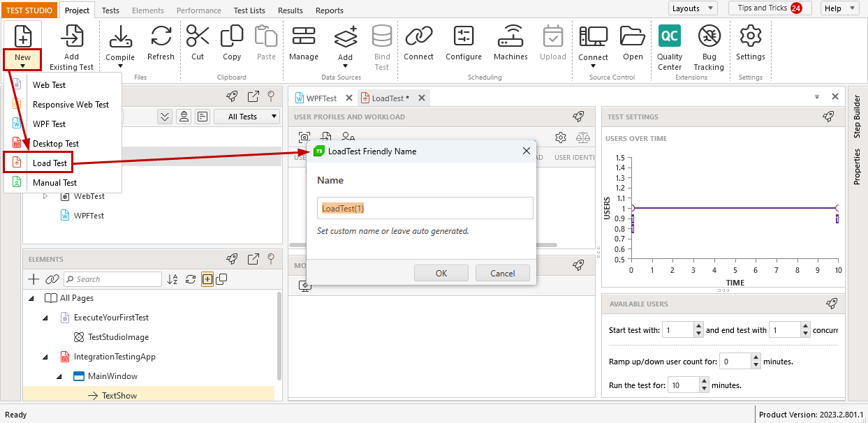Select WPFTest in the project tree
The height and width of the screenshot is (423, 868).
pos(89,216)
